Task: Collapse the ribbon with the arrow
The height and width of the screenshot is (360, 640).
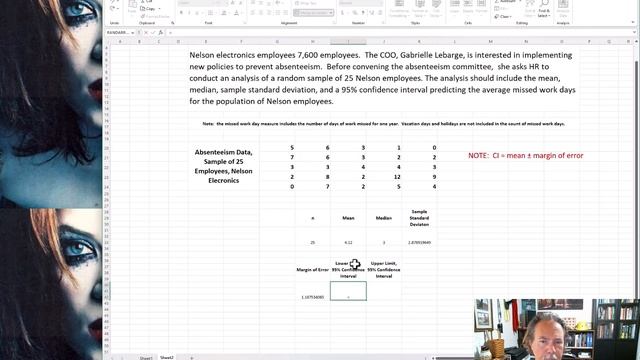Action: coord(633,23)
